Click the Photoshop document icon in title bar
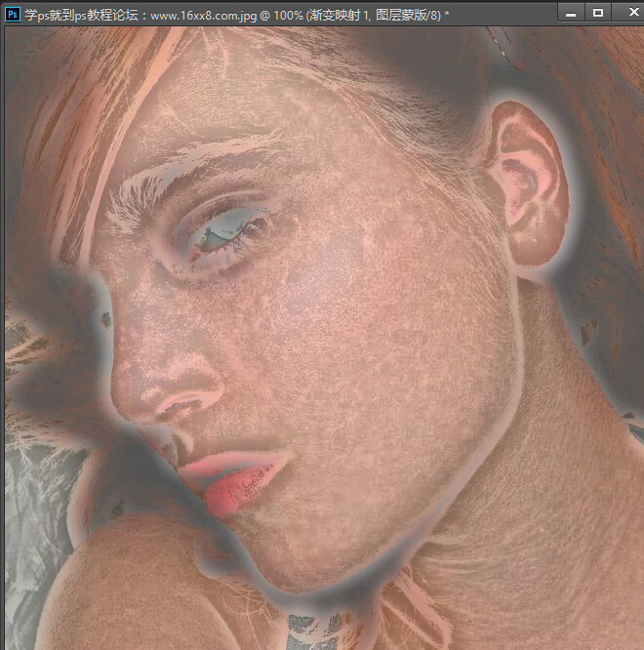This screenshot has width=644, height=650. [13, 12]
